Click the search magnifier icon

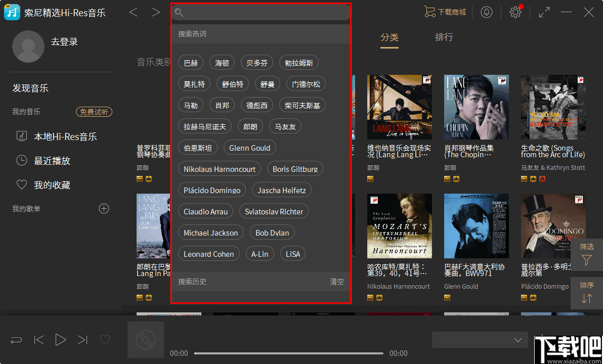click(x=179, y=12)
